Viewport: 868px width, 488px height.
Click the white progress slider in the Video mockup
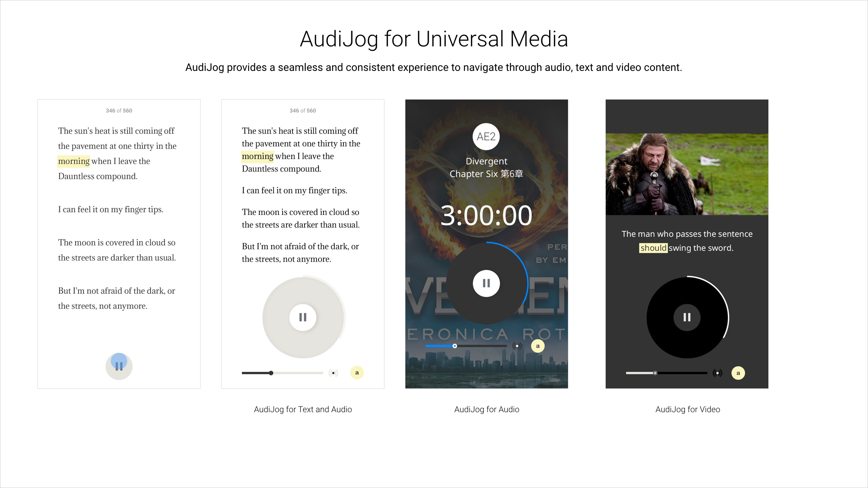pos(655,373)
